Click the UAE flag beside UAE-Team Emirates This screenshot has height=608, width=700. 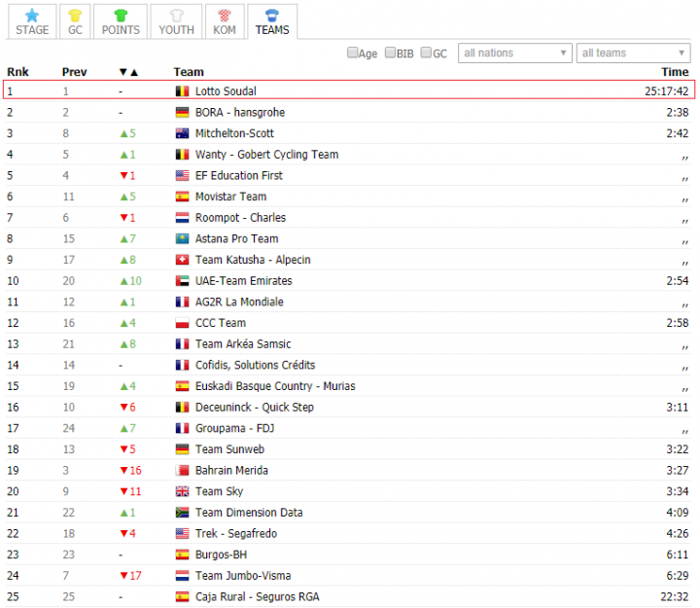coord(182,280)
